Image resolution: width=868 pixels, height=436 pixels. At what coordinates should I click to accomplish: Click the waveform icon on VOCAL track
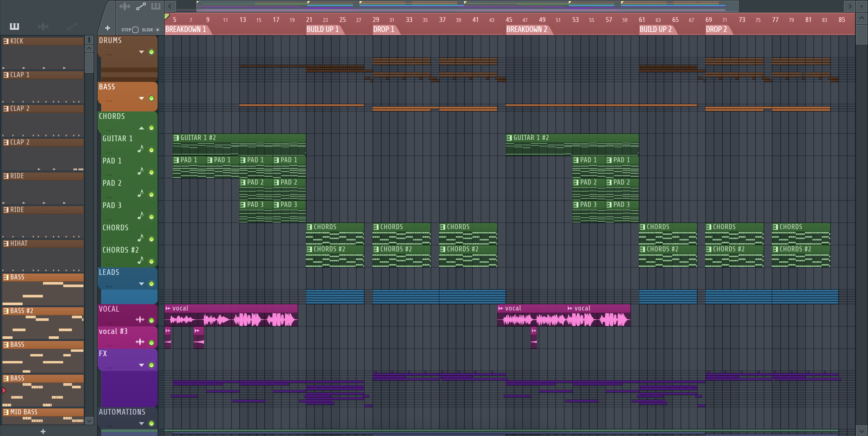click(140, 320)
